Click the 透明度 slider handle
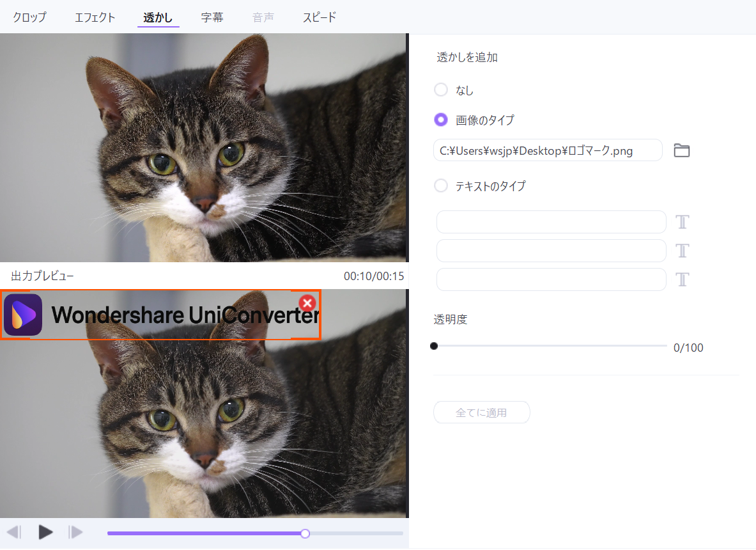This screenshot has height=550, width=756. 434,346
